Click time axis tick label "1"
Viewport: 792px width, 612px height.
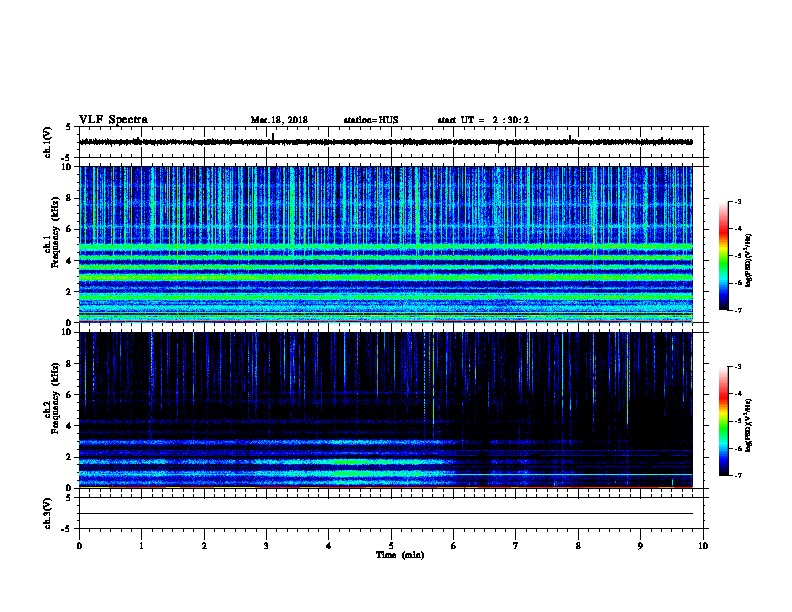click(x=141, y=545)
